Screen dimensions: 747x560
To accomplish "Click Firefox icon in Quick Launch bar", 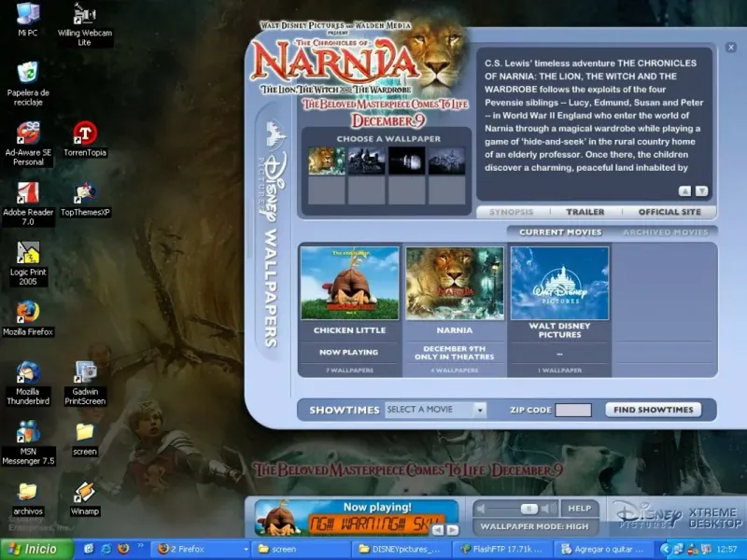I will click(123, 549).
